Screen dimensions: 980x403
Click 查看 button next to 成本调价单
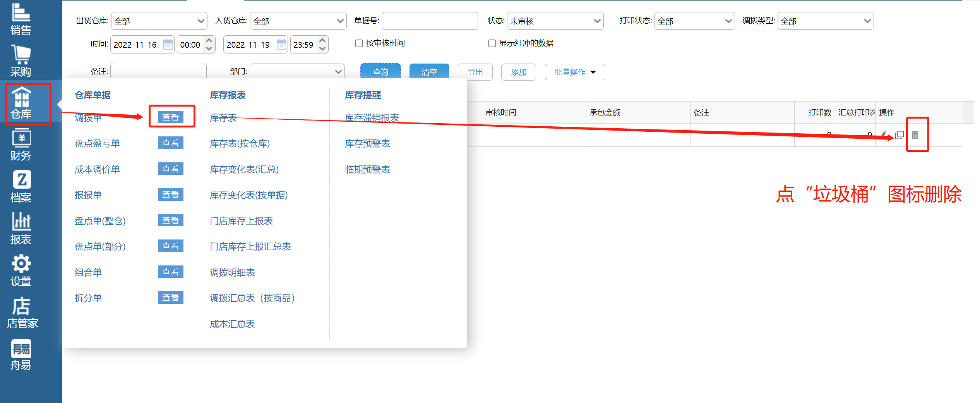point(171,169)
